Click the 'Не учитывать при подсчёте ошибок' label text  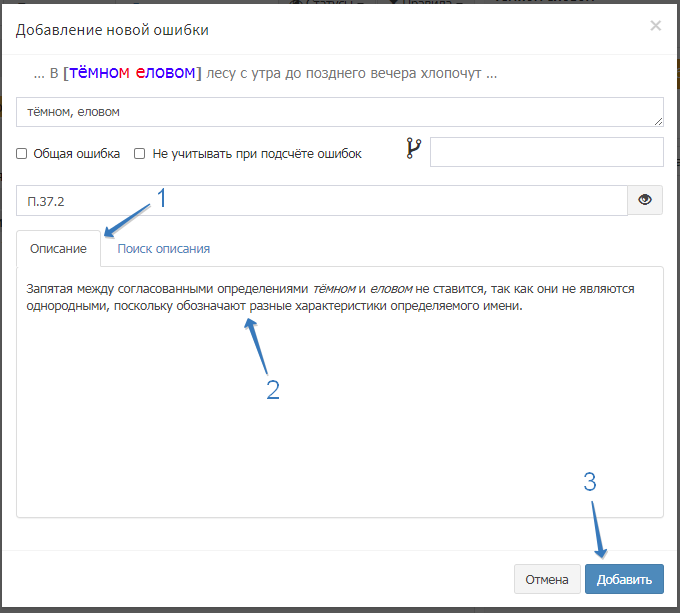(256, 154)
